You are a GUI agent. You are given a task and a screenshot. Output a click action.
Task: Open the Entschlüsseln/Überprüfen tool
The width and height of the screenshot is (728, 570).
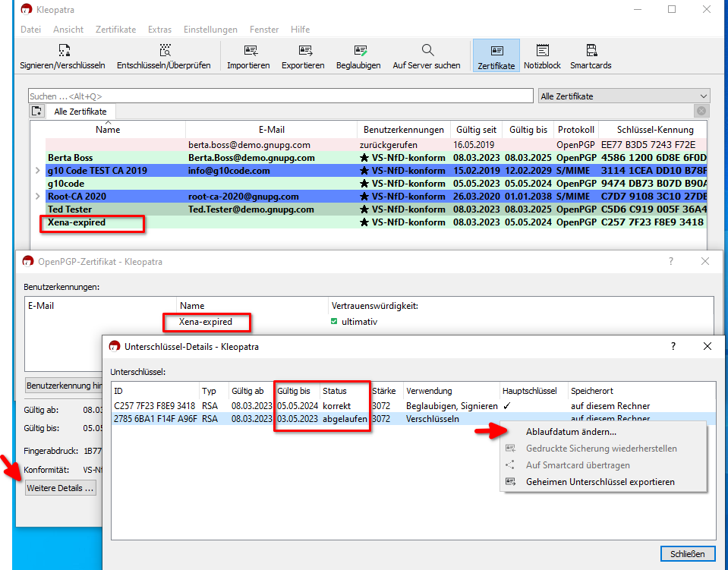(x=164, y=51)
